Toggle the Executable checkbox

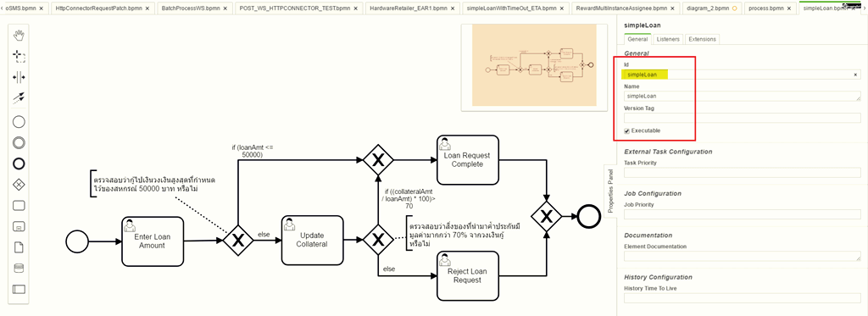tap(626, 130)
